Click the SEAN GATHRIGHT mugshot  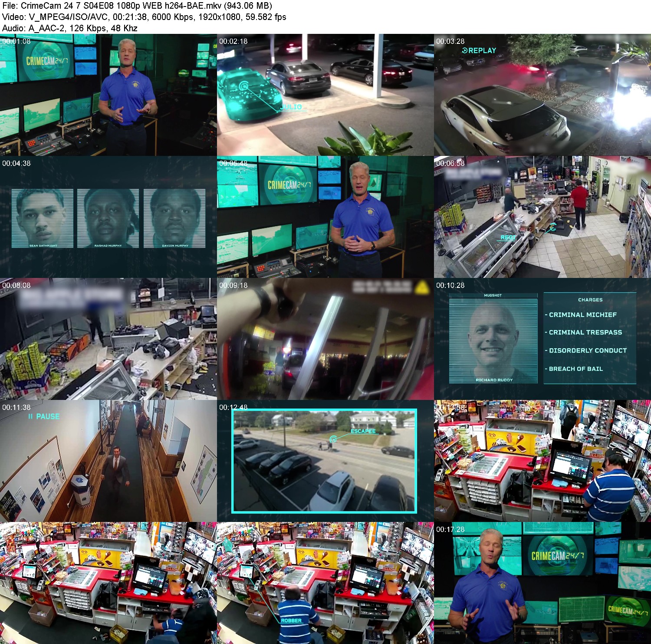43,218
